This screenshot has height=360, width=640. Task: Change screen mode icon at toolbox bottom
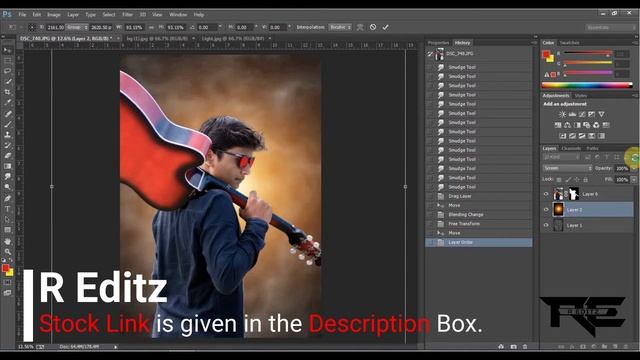coord(7,293)
